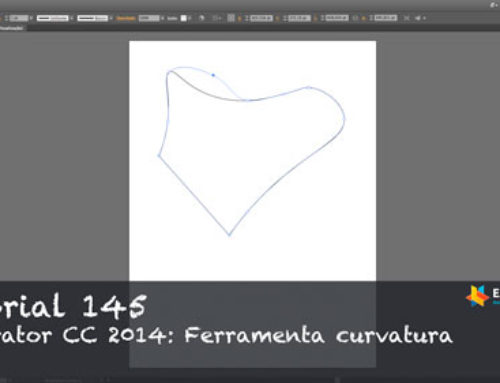The width and height of the screenshot is (500, 383).
Task: Click the stroke weight input field
Action: (x=19, y=18)
